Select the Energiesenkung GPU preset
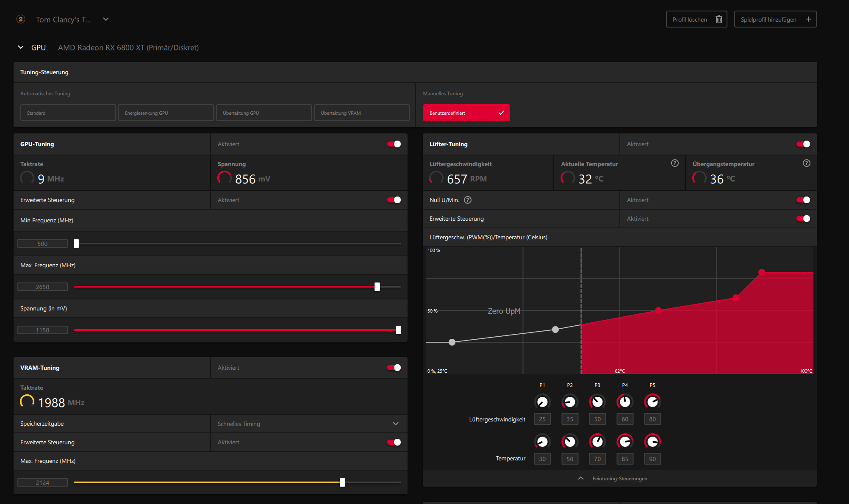The width and height of the screenshot is (849, 504). tap(166, 113)
